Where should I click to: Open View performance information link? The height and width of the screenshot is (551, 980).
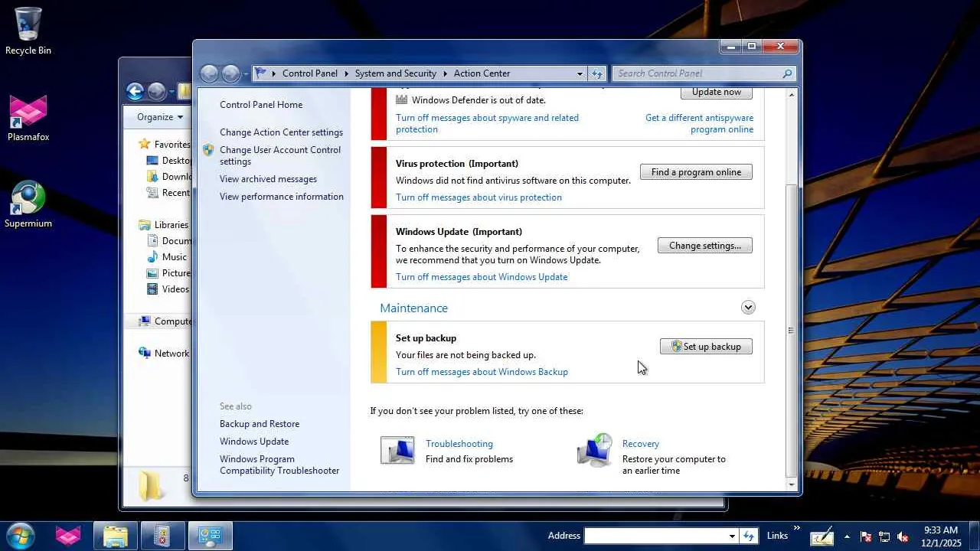tap(281, 197)
